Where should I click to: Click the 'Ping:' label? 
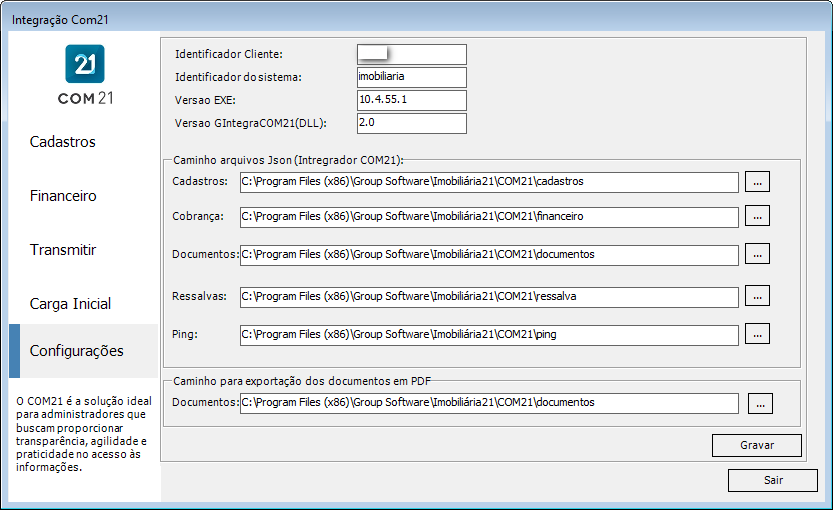[x=185, y=334]
